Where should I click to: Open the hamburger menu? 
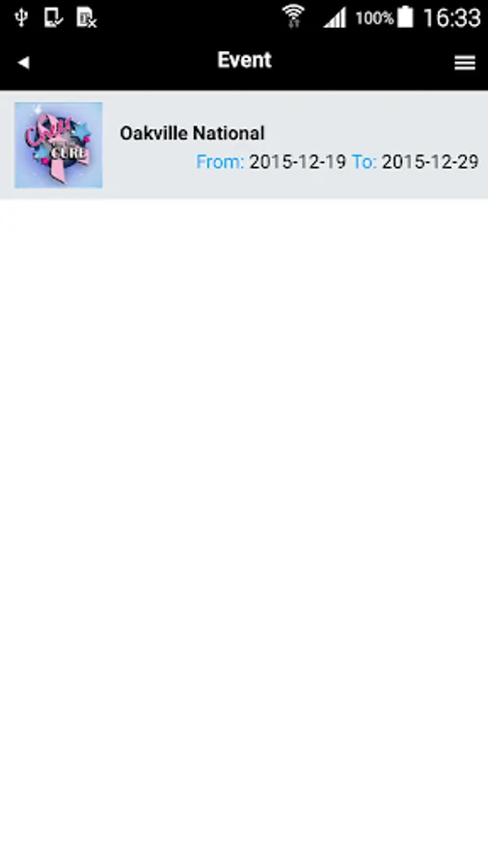[x=465, y=63]
